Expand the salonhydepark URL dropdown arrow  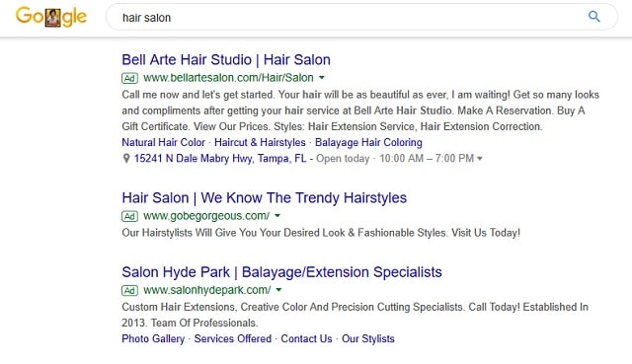[x=278, y=290]
